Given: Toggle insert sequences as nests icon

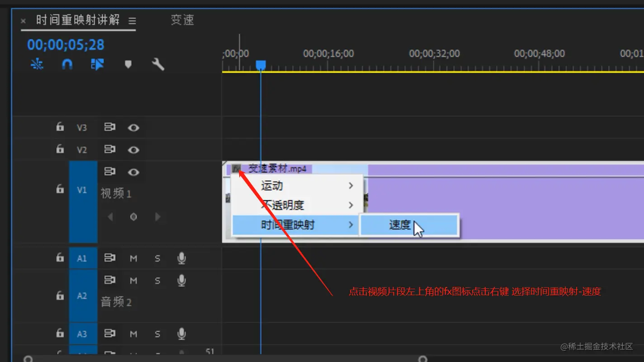Looking at the screenshot, I should [x=37, y=65].
